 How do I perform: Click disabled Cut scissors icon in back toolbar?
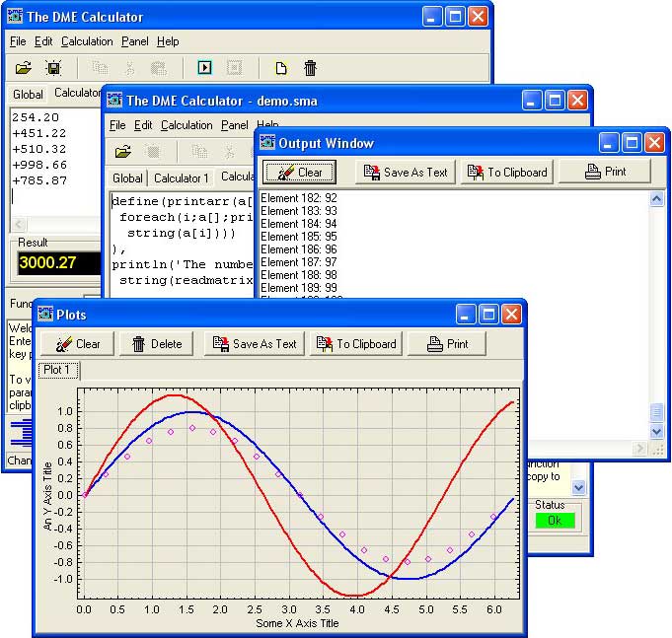click(x=130, y=68)
